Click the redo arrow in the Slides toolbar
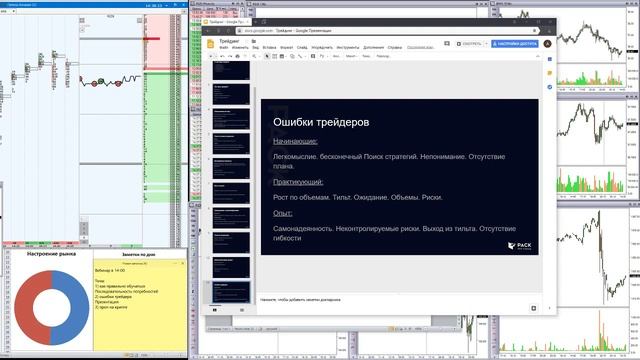The height and width of the screenshot is (360, 640). coord(230,56)
